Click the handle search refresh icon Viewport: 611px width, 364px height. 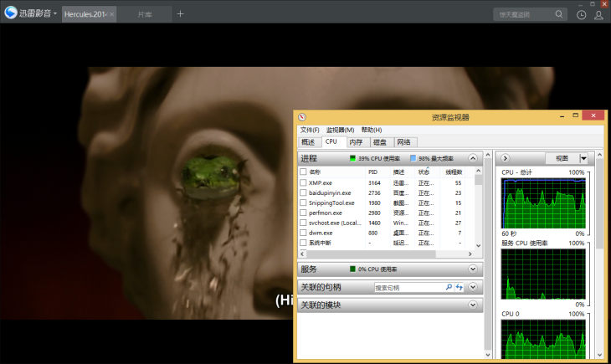coord(459,287)
